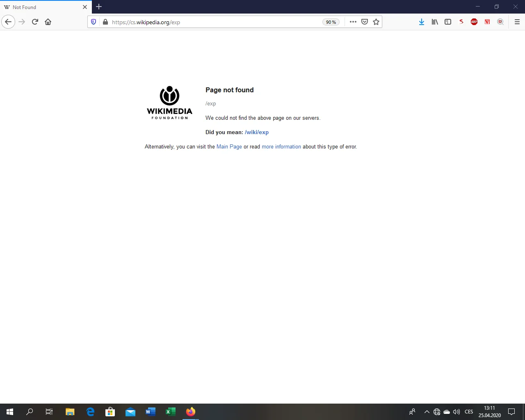Select the Not Found tab
Image resolution: width=525 pixels, height=420 pixels.
click(45, 7)
